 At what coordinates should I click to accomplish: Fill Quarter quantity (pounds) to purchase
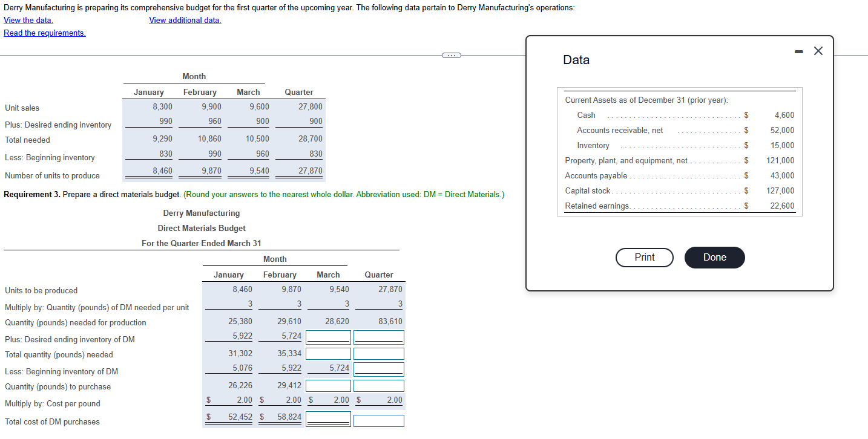(x=379, y=386)
